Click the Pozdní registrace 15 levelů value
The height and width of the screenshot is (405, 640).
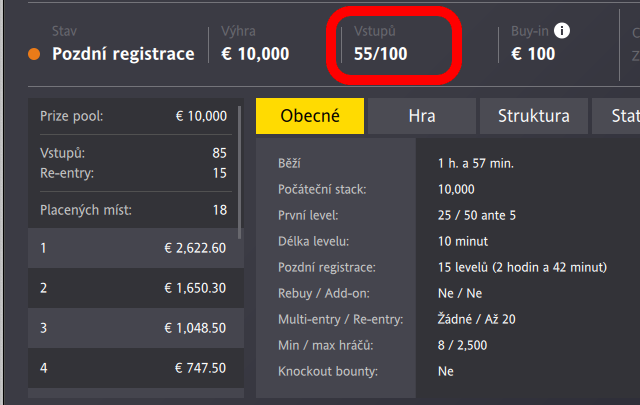pos(522,267)
